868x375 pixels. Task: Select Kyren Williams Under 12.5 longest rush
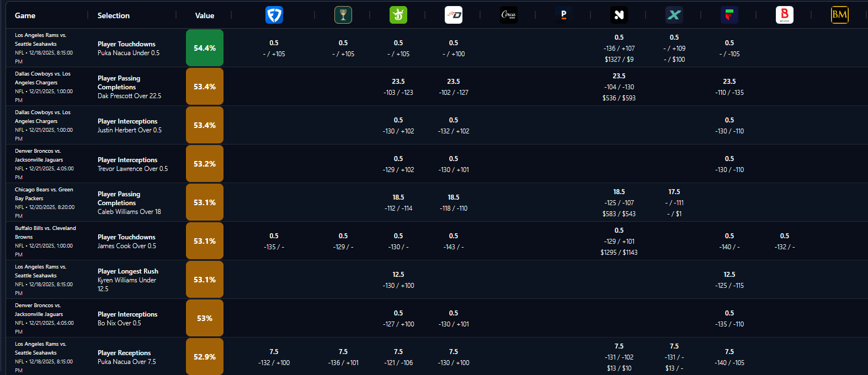point(127,284)
